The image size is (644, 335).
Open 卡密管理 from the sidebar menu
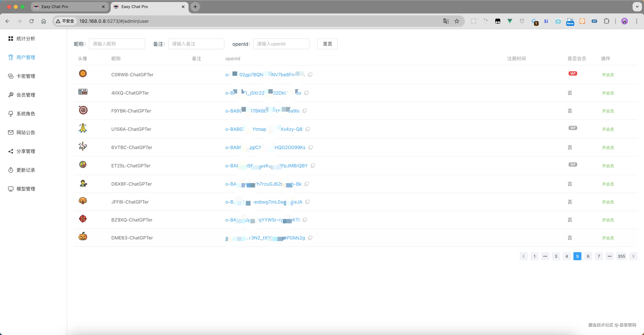25,76
